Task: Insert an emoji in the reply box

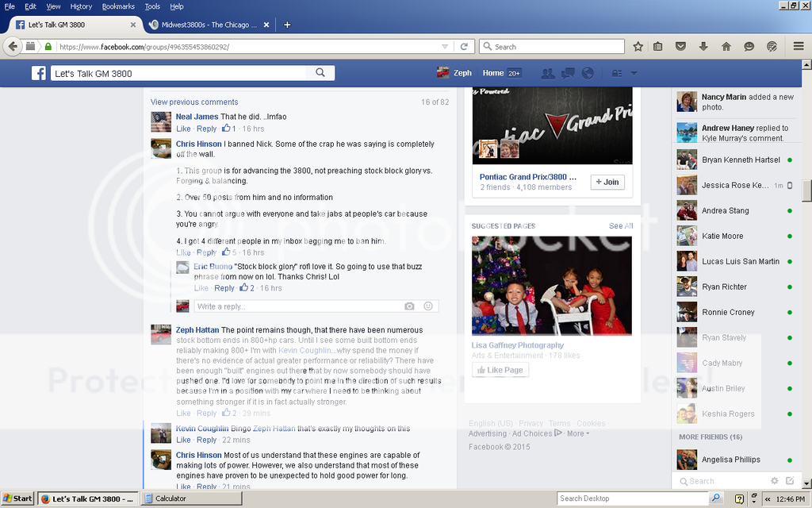Action: [427, 306]
